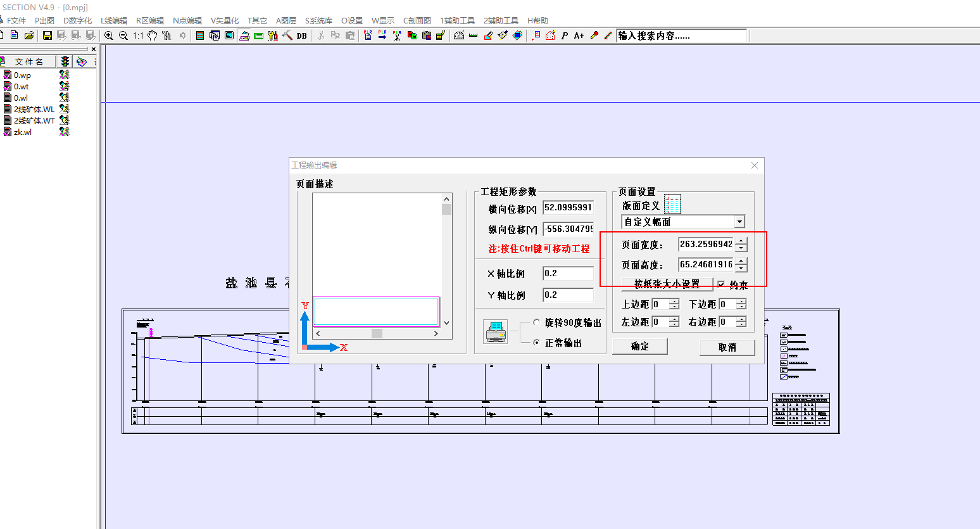
Task: Select the normal output radio button
Action: (536, 343)
